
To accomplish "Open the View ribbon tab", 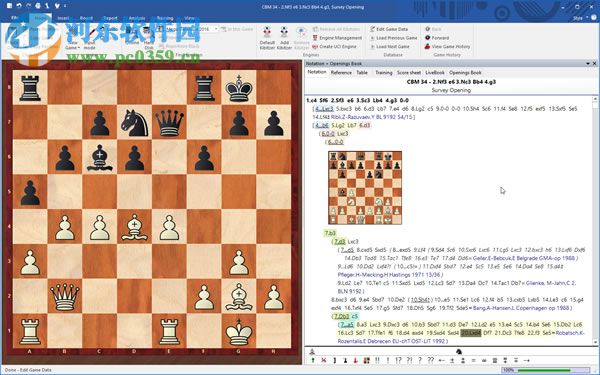I will click(189, 18).
